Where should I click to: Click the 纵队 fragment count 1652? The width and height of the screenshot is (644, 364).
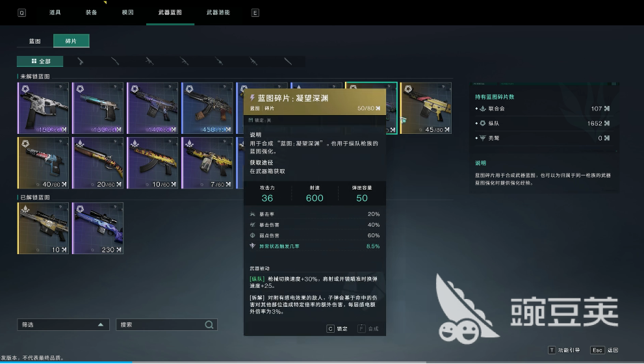(595, 123)
